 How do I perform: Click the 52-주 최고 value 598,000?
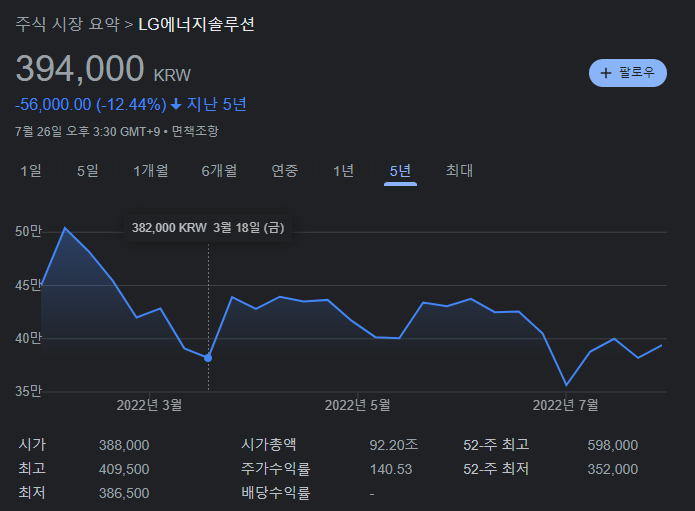pyautogui.click(x=613, y=445)
